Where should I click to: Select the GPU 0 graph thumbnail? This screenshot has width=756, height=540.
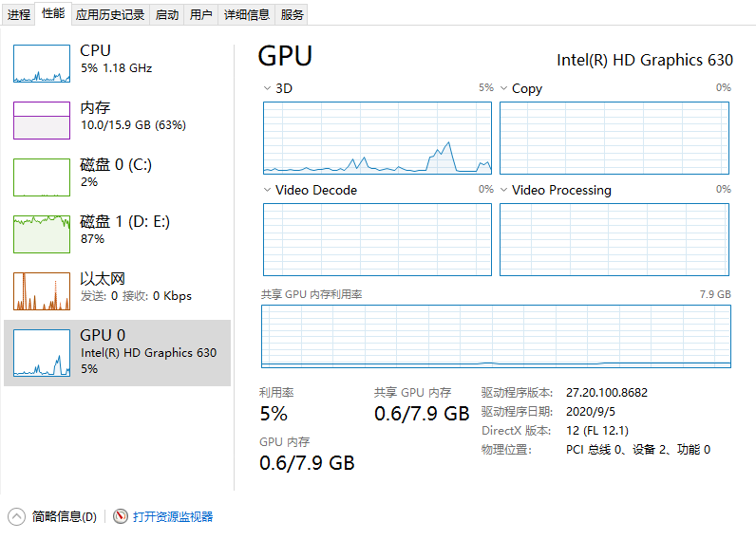[42, 353]
